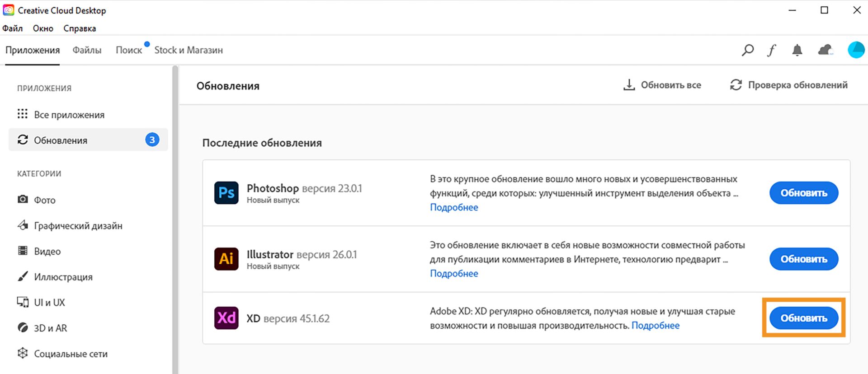Select Обновления in the sidebar
This screenshot has height=374, width=868.
pos(88,140)
